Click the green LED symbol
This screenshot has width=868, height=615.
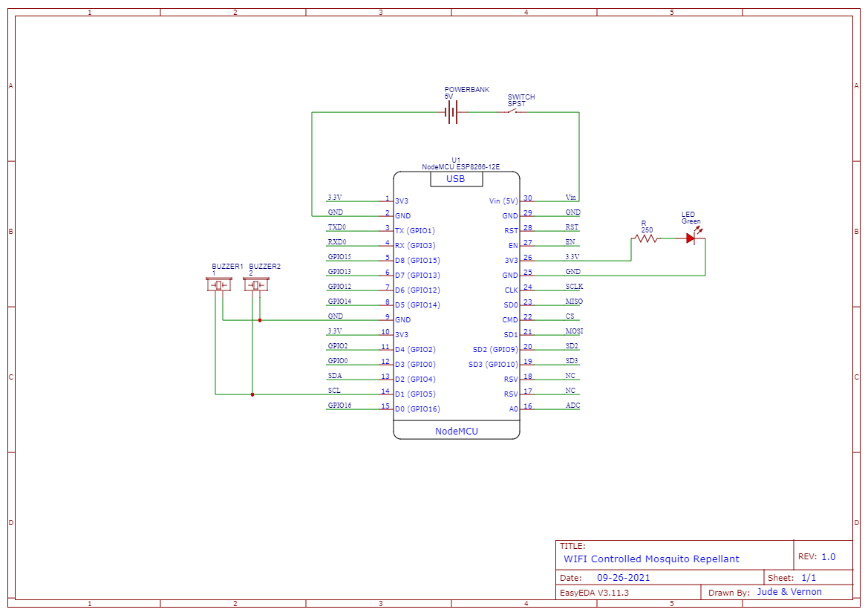pos(692,238)
